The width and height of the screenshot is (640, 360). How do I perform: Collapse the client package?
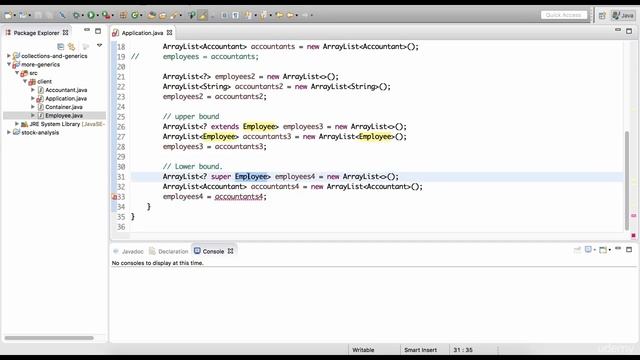[25, 81]
